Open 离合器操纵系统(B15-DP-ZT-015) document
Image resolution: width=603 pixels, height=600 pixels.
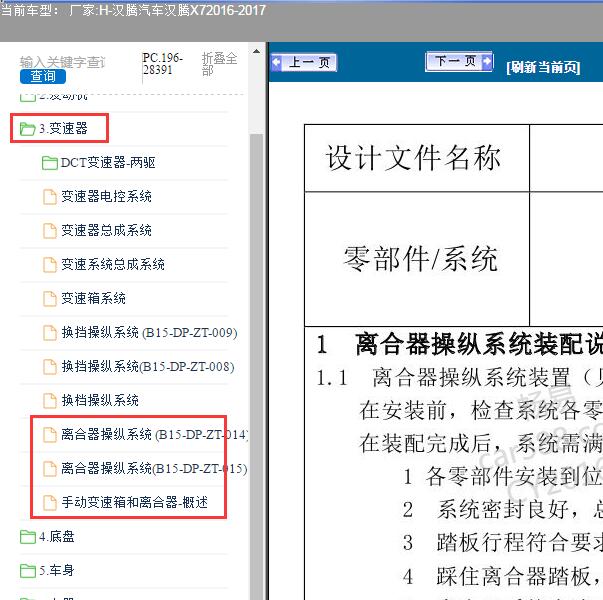click(154, 468)
